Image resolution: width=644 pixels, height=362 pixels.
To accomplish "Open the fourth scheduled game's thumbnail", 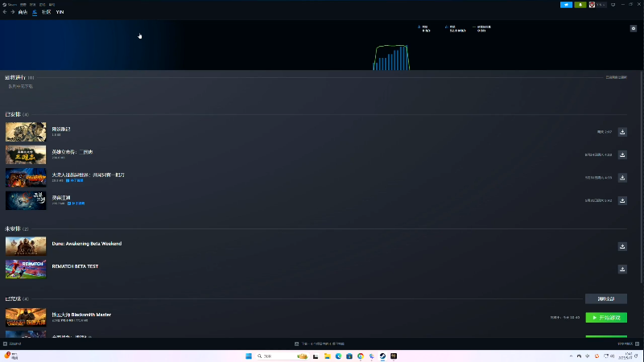I will point(26,200).
